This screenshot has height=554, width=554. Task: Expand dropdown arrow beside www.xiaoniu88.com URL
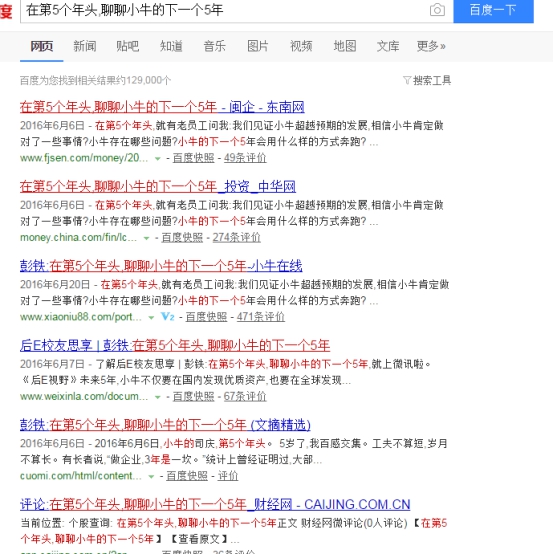[x=151, y=318]
